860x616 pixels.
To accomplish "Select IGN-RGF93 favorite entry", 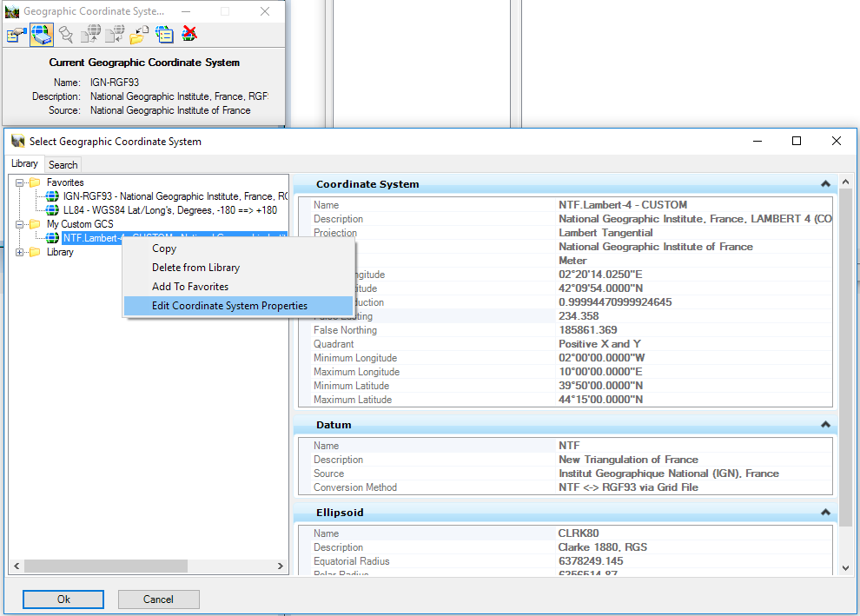I will 175,196.
